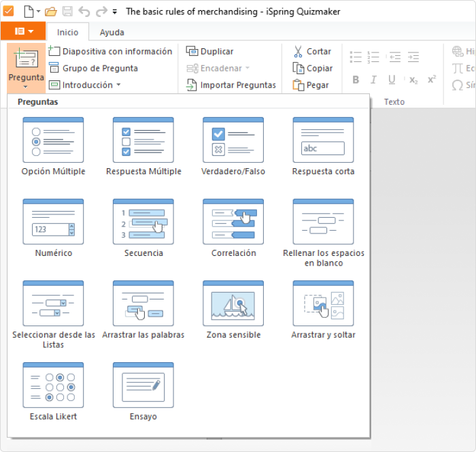Toggle bold text formatting
476x452 pixels.
pyautogui.click(x=356, y=80)
